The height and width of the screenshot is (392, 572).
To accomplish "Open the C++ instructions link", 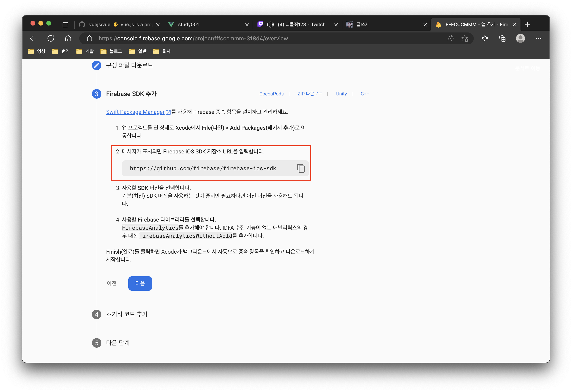I will point(365,94).
